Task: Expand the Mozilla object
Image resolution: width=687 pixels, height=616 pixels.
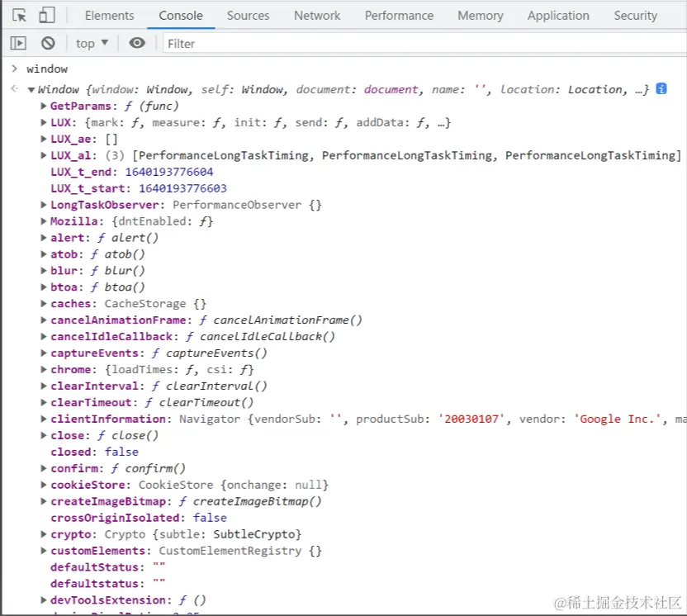Action: click(44, 220)
